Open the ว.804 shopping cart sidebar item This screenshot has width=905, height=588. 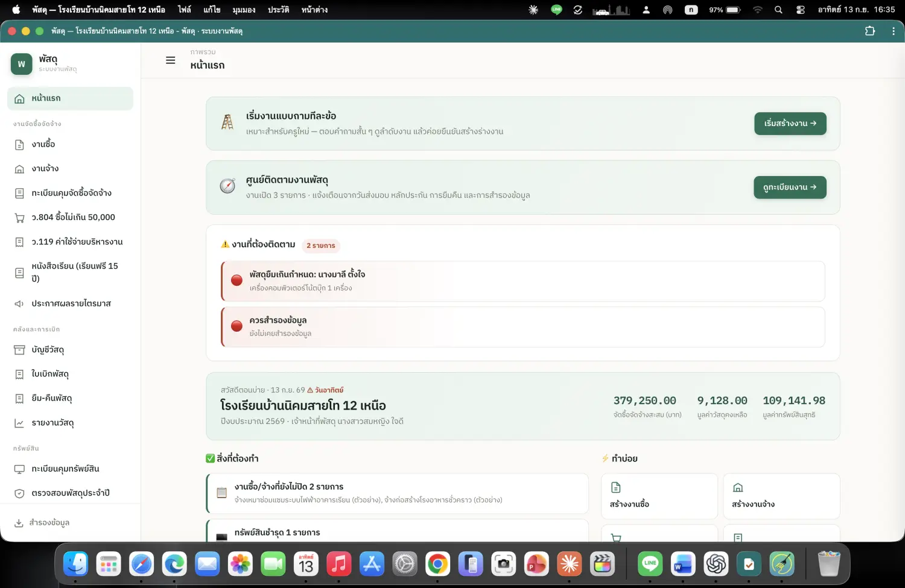click(x=71, y=218)
